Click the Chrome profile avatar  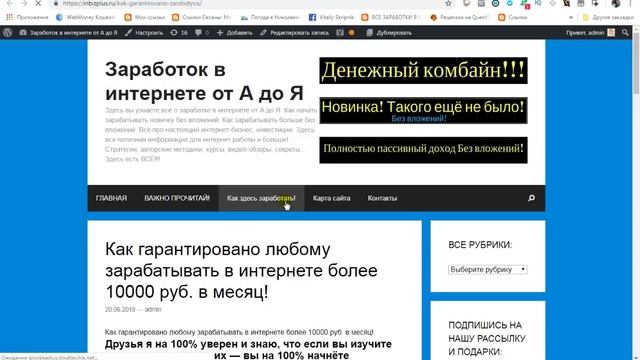tap(616, 3)
